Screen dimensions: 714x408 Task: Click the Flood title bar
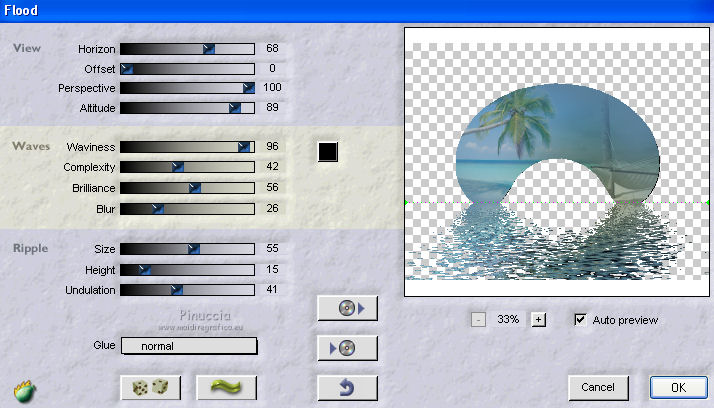point(357,11)
